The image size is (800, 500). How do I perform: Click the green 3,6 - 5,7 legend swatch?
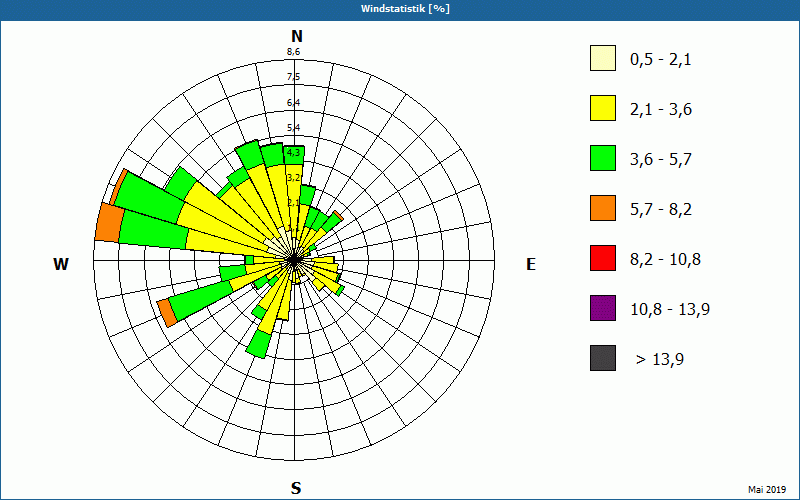603,158
